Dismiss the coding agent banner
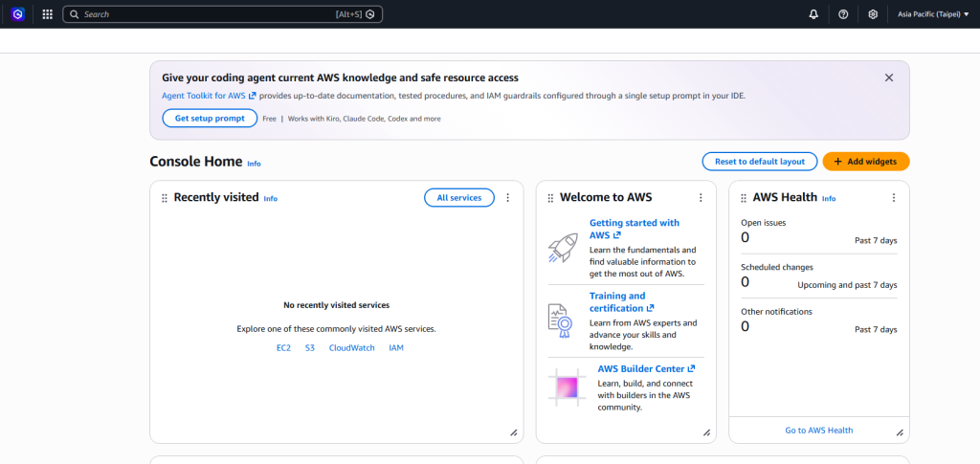This screenshot has height=464, width=980. coord(889,77)
